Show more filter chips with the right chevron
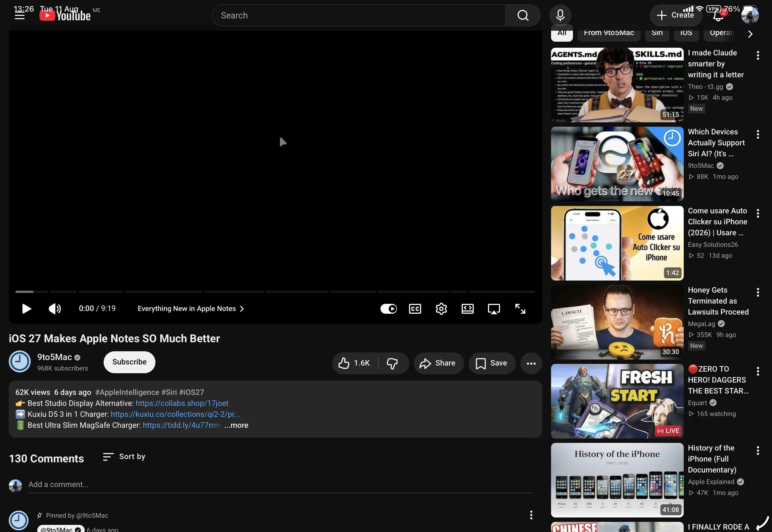 pyautogui.click(x=750, y=34)
